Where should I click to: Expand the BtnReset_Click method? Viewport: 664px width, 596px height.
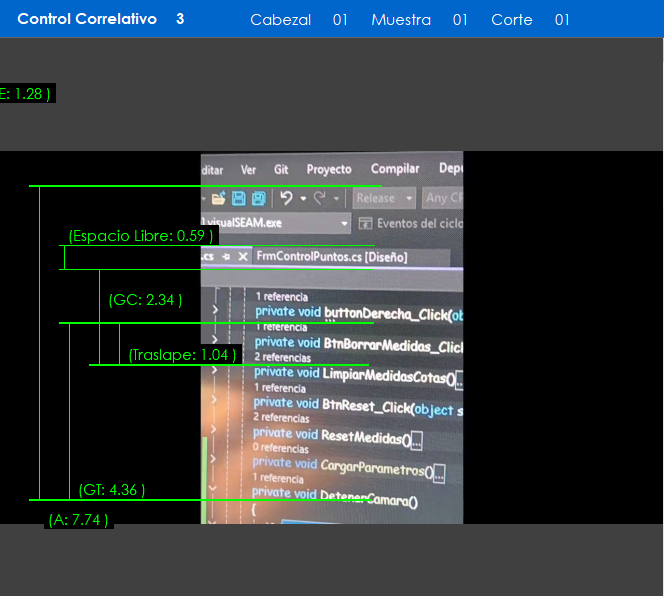click(x=215, y=401)
